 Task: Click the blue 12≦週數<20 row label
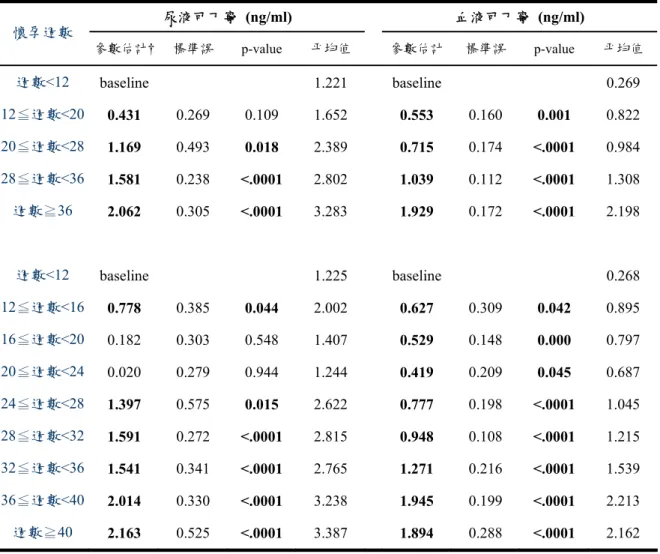pyautogui.click(x=43, y=115)
